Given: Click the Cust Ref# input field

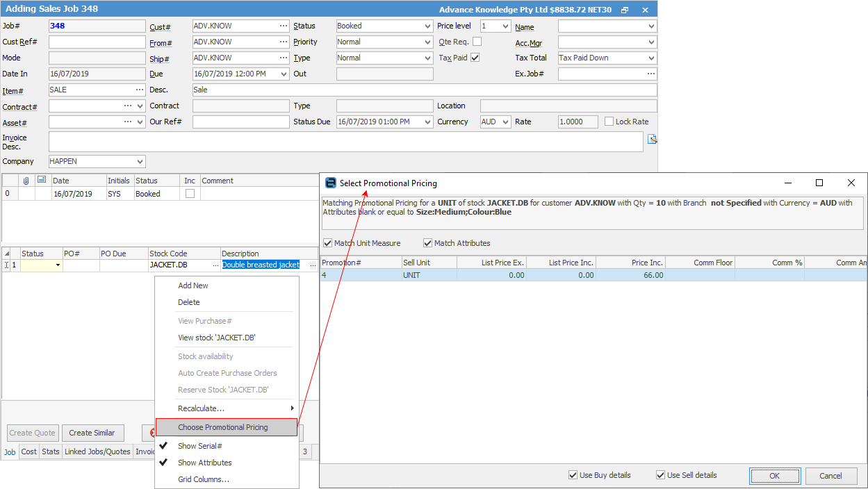Looking at the screenshot, I should (x=97, y=42).
